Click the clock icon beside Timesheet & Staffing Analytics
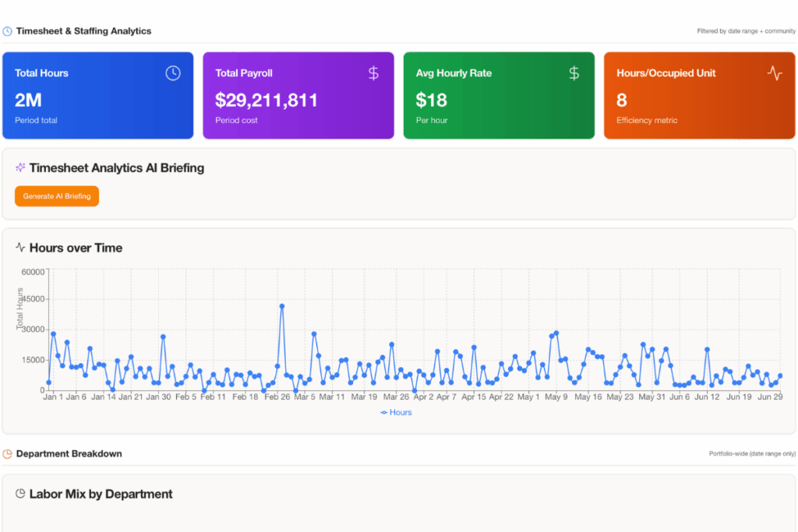The height and width of the screenshot is (532, 798). (7, 31)
